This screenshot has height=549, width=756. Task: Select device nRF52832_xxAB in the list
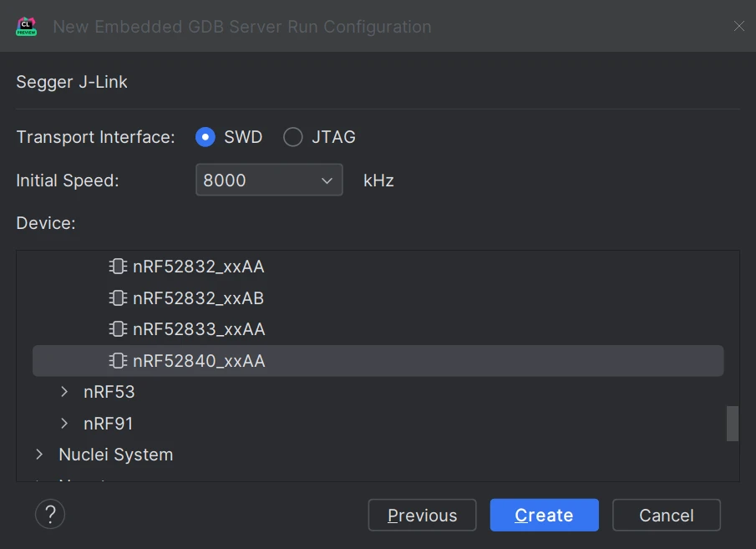(198, 298)
